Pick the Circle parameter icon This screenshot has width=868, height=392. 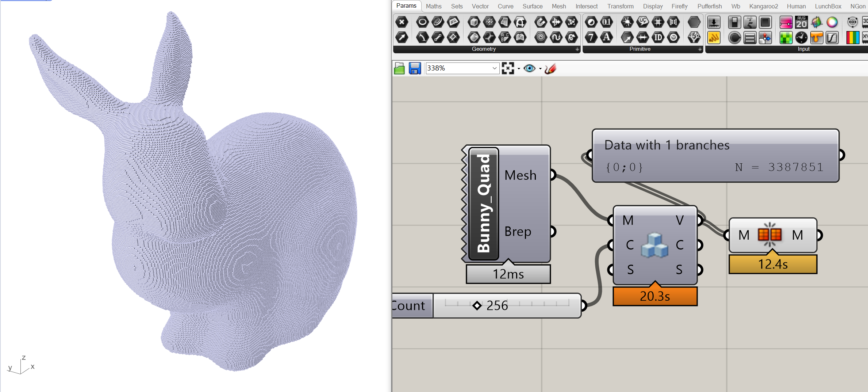click(x=422, y=22)
